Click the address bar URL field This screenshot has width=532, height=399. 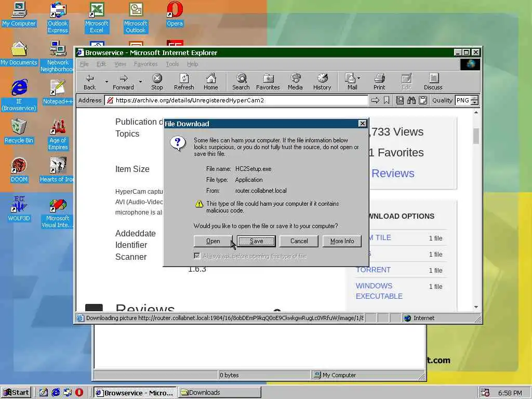point(236,100)
